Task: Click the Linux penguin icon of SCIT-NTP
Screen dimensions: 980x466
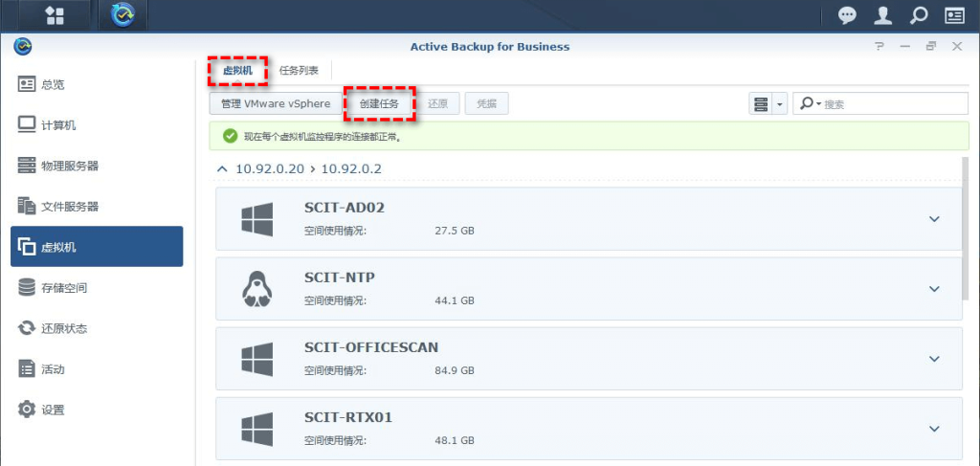Action: pos(256,289)
